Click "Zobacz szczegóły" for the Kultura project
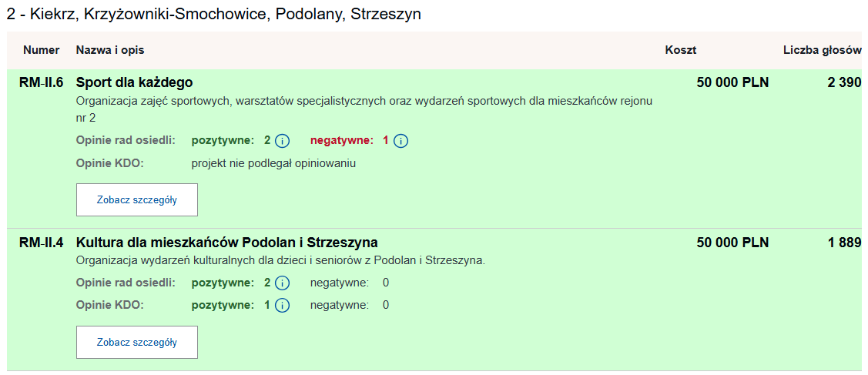 pyautogui.click(x=137, y=343)
